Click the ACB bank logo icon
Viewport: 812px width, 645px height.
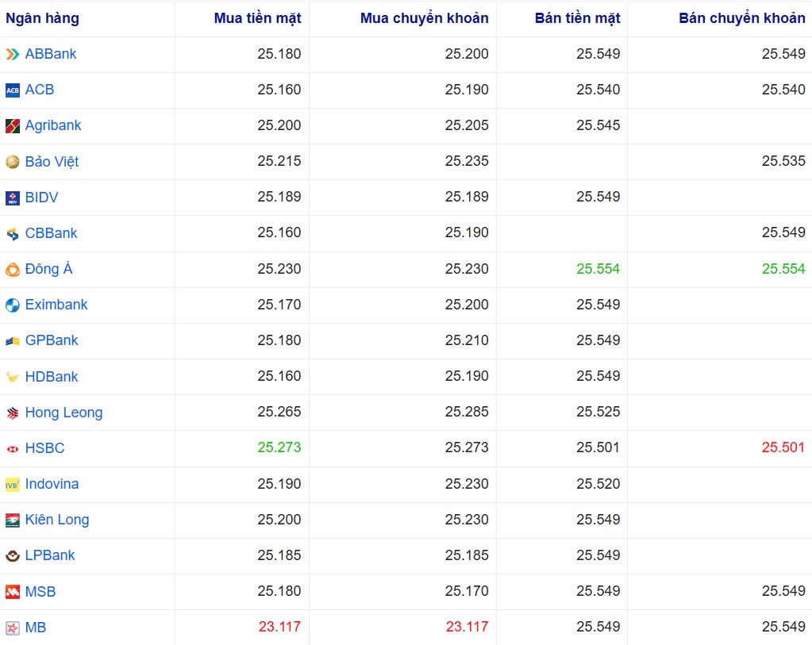pyautogui.click(x=12, y=90)
